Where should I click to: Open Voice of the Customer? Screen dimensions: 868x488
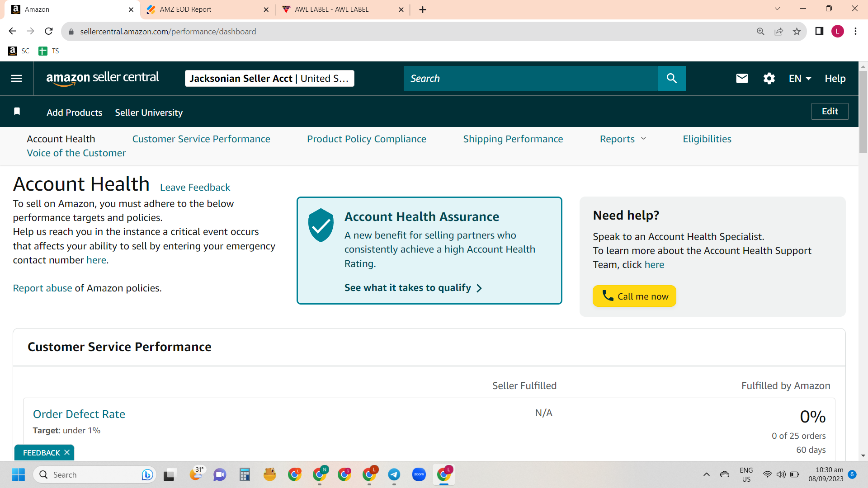pyautogui.click(x=76, y=153)
